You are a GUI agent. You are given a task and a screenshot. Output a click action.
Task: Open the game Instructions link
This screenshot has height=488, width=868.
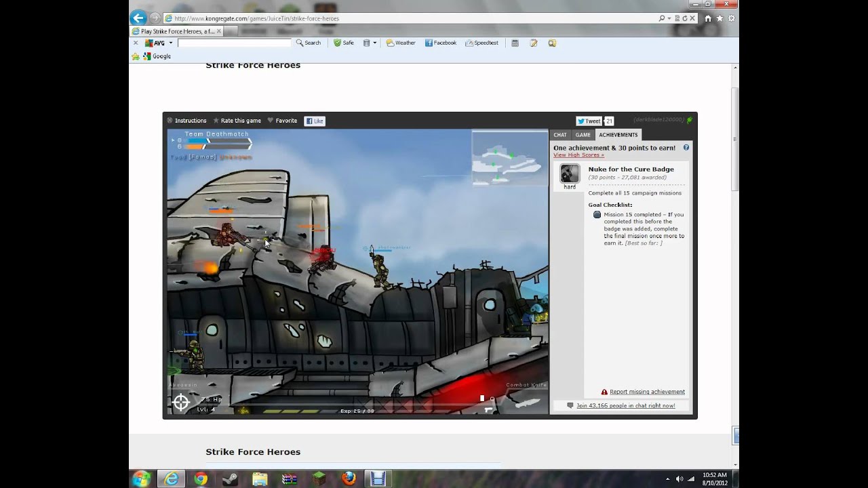pos(186,121)
